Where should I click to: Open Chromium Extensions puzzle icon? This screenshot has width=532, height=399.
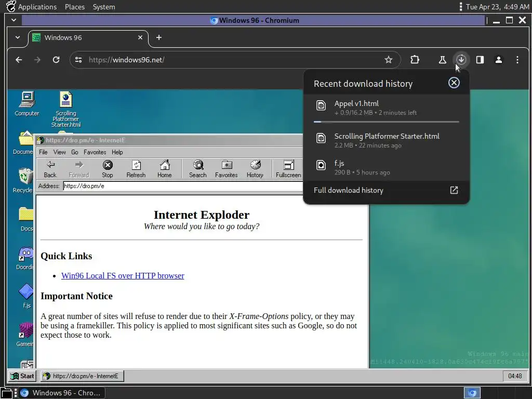point(415,60)
